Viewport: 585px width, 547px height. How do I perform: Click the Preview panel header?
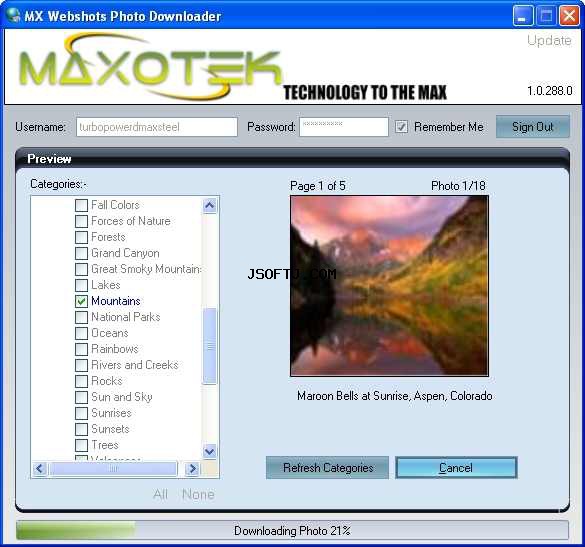click(292, 159)
